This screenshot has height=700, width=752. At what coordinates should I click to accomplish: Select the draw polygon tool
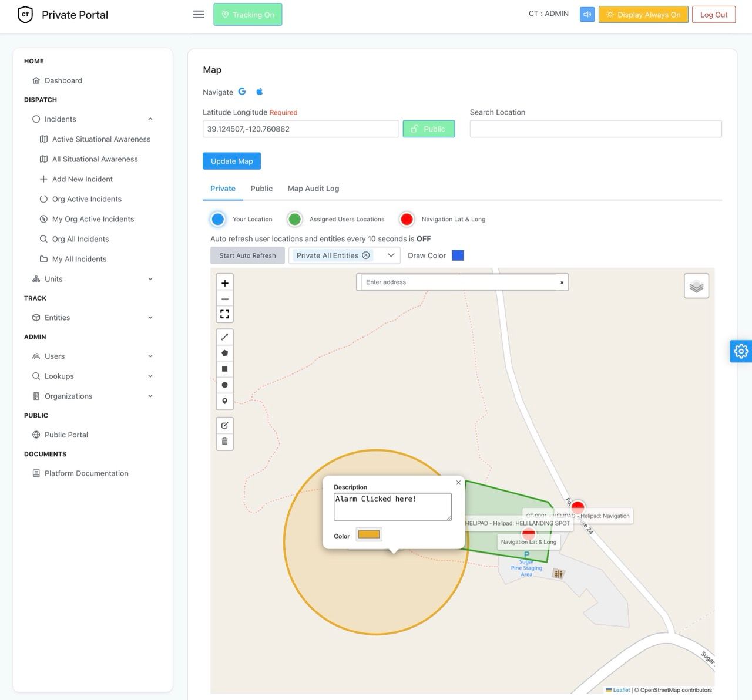[x=224, y=353]
